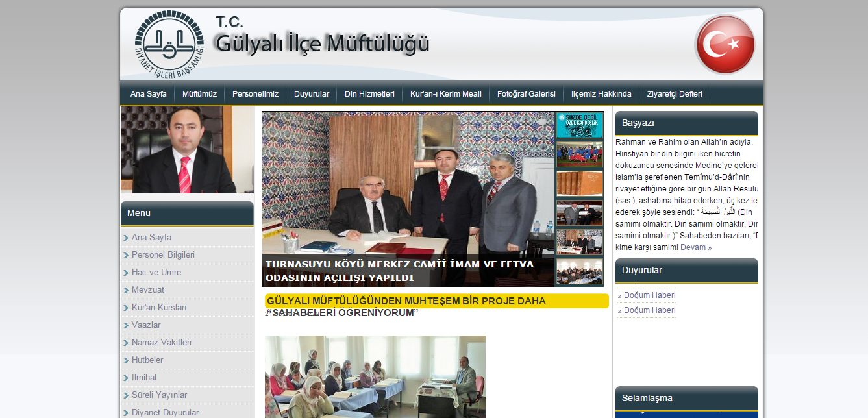Click arrow bullet beside Mevzuat menu entry
This screenshot has height=418, width=868.
click(x=125, y=291)
